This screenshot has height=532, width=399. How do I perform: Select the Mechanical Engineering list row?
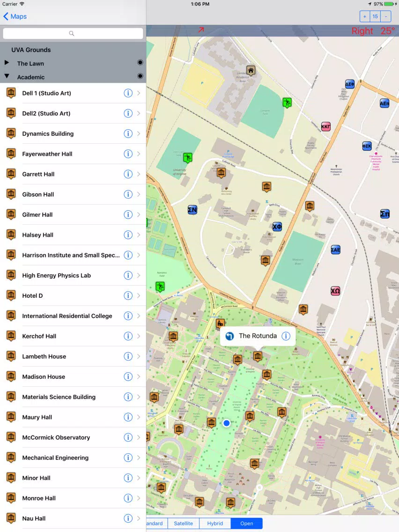[73, 458]
